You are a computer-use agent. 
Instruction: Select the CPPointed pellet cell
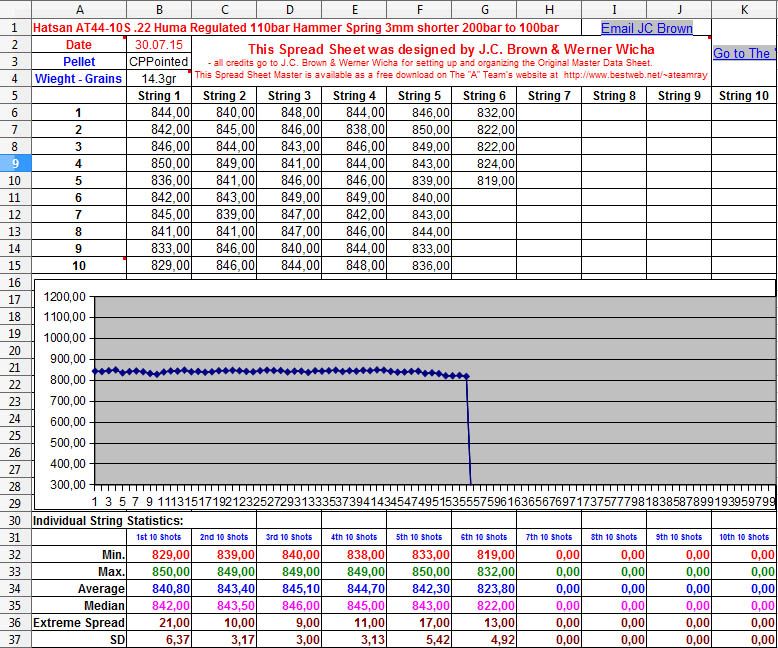[159, 62]
